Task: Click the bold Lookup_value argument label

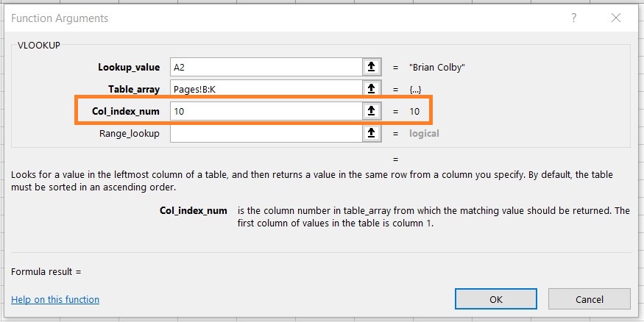Action: [129, 67]
